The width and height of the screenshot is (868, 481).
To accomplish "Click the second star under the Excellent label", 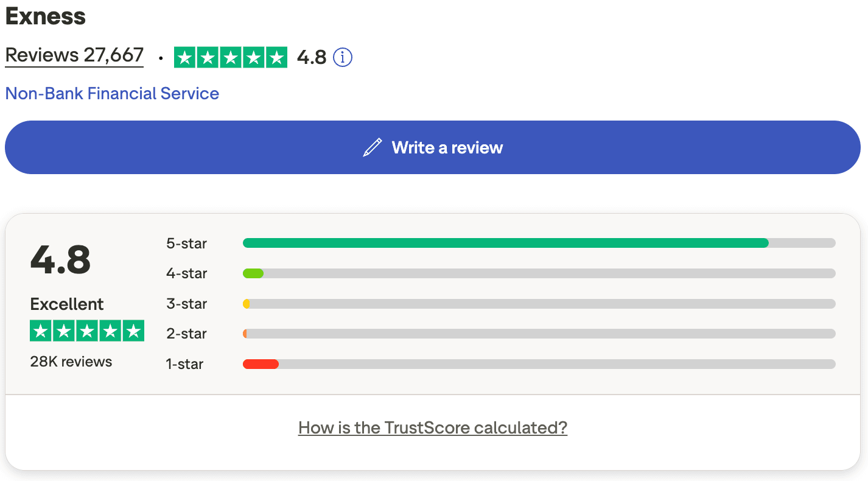I will pyautogui.click(x=63, y=331).
